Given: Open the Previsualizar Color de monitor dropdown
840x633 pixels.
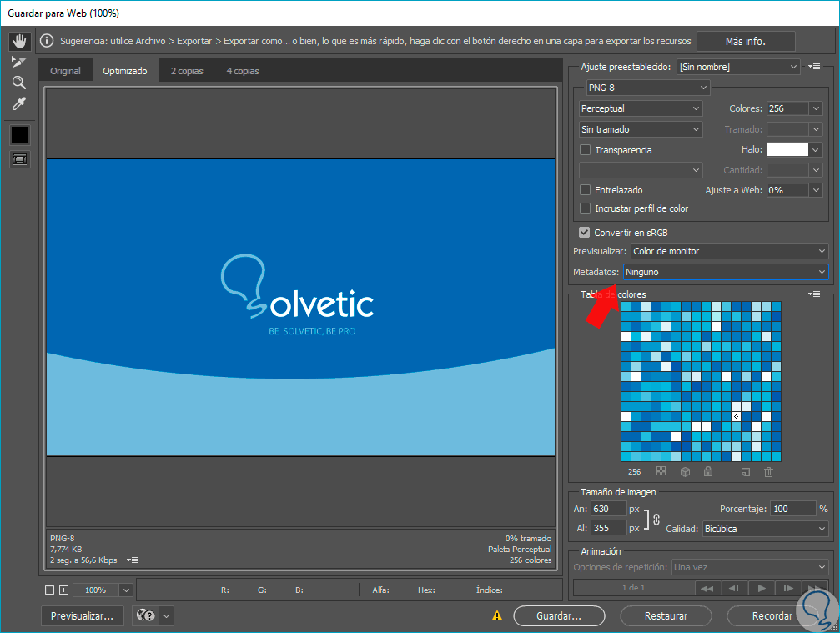Looking at the screenshot, I should click(729, 251).
